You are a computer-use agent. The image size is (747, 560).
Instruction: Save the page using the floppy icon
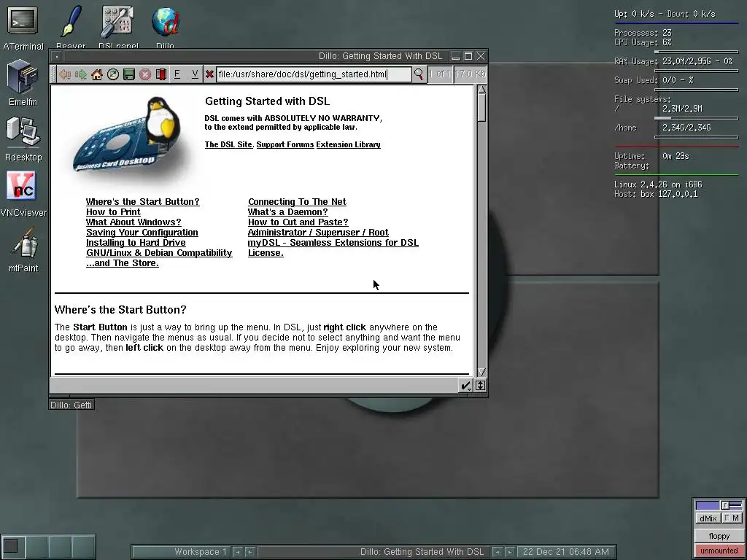click(129, 74)
